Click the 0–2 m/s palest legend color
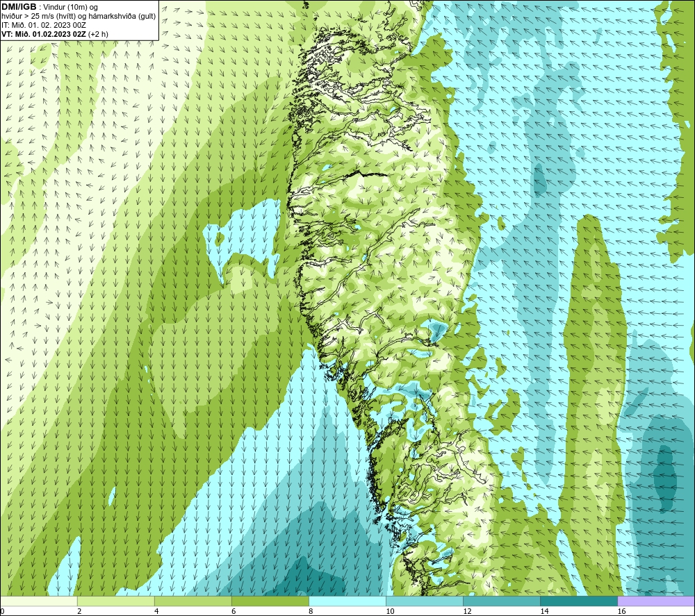 coord(38,601)
